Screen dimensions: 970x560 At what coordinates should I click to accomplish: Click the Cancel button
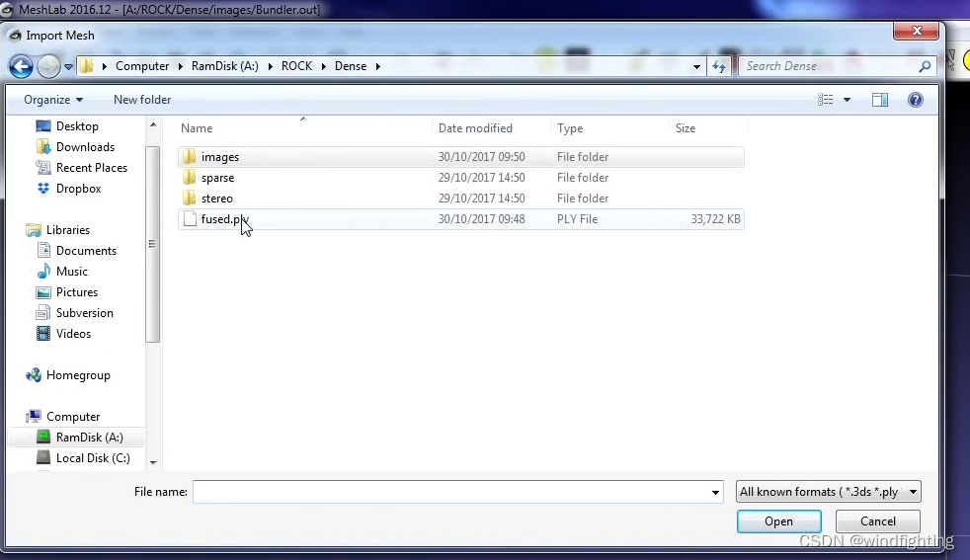pyautogui.click(x=878, y=521)
